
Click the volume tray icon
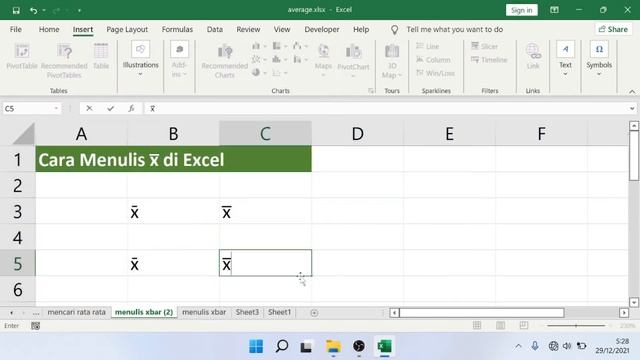[x=567, y=346]
